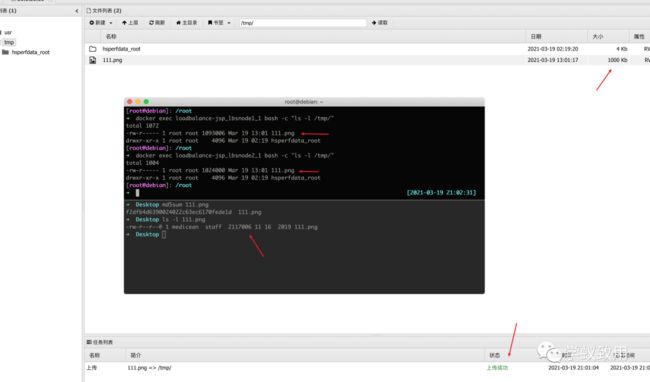Click the green 上传成功 status text
The image size is (650, 382).
click(497, 367)
